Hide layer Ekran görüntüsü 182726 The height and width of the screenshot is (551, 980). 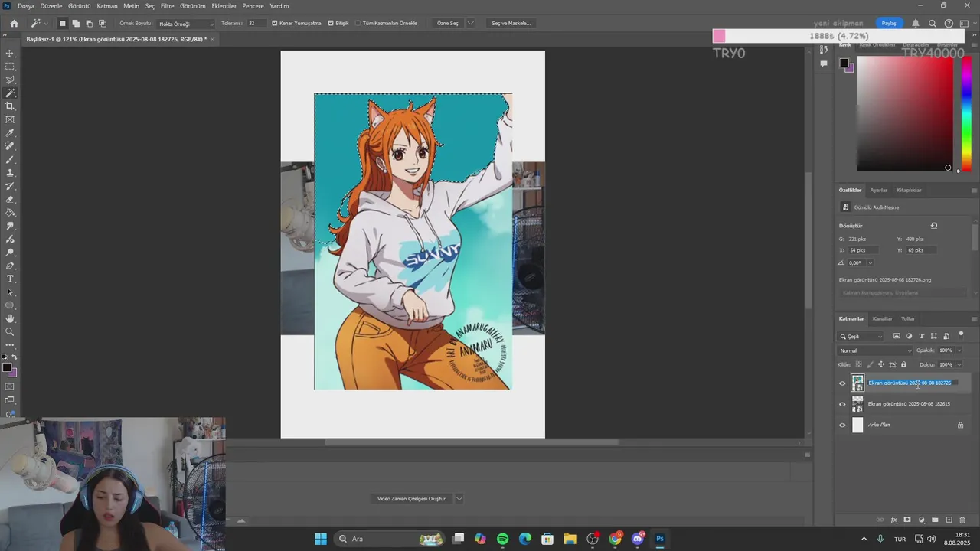842,383
